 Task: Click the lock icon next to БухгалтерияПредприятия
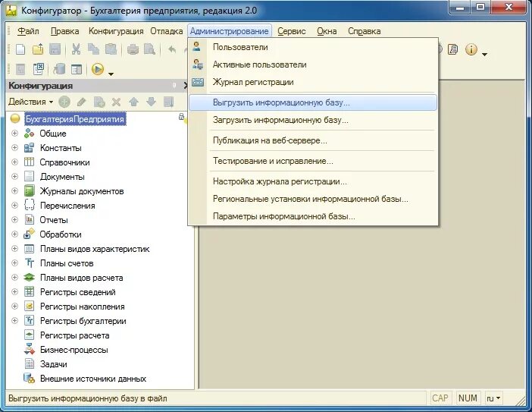(x=182, y=117)
